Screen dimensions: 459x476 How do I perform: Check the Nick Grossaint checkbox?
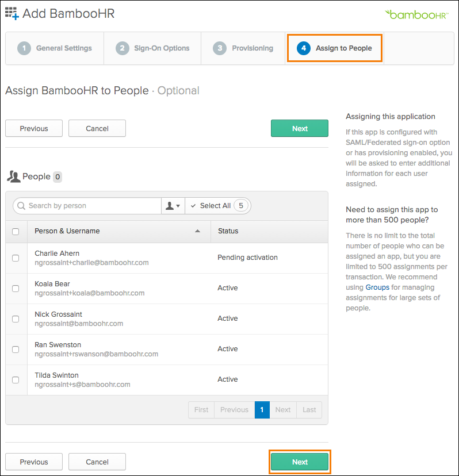[x=16, y=319]
